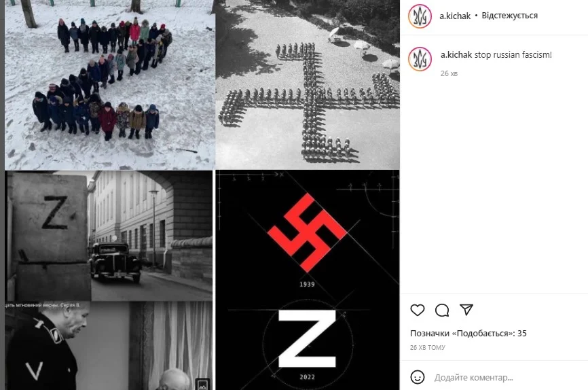Select the film still of the uniformed man
Image resolution: width=588 pixels, height=390 pixels.
click(109, 346)
